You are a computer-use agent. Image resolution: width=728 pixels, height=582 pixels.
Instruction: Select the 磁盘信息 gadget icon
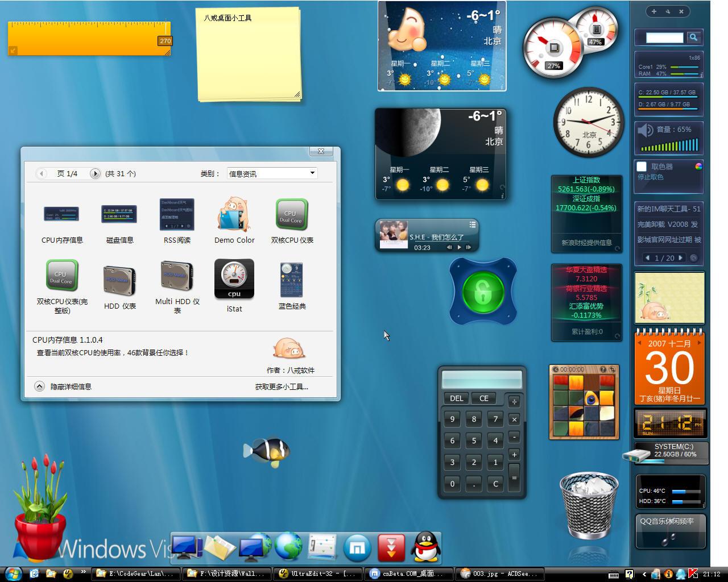click(x=119, y=214)
